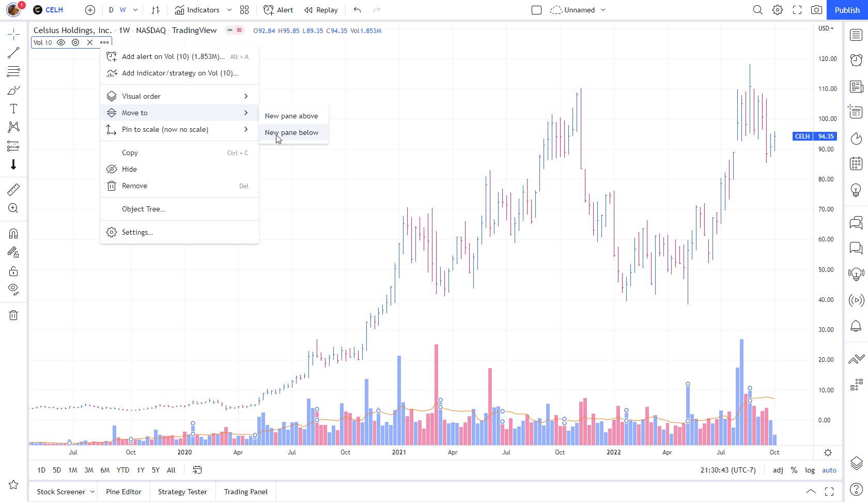Remove Vol 10 indicator with X

point(90,42)
